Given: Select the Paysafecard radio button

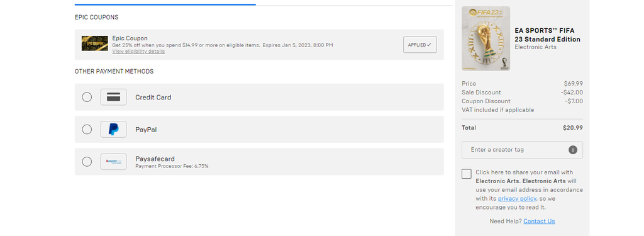Looking at the screenshot, I should pos(87,162).
